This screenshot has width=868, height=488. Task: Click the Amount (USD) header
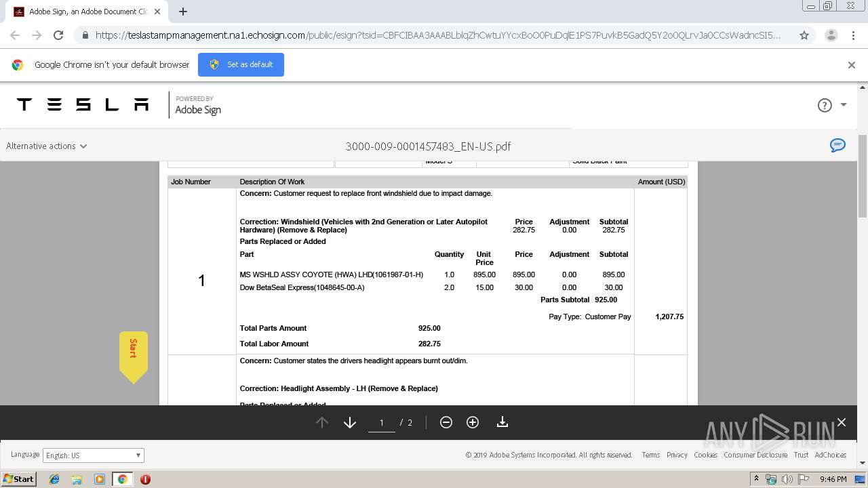coord(660,182)
